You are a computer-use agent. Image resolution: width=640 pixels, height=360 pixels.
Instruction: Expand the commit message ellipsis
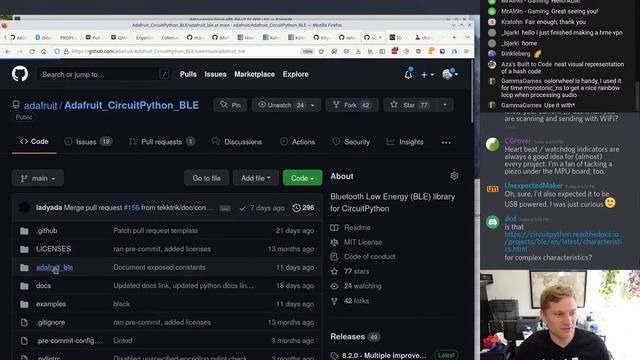(225, 208)
